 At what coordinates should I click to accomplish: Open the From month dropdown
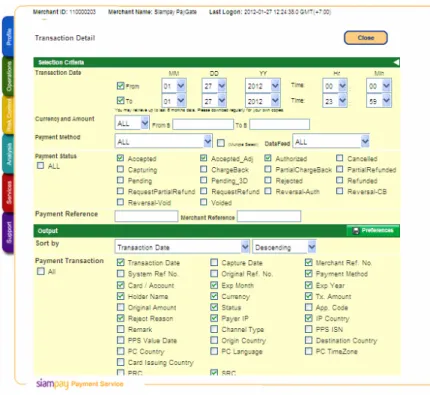pyautogui.click(x=174, y=86)
